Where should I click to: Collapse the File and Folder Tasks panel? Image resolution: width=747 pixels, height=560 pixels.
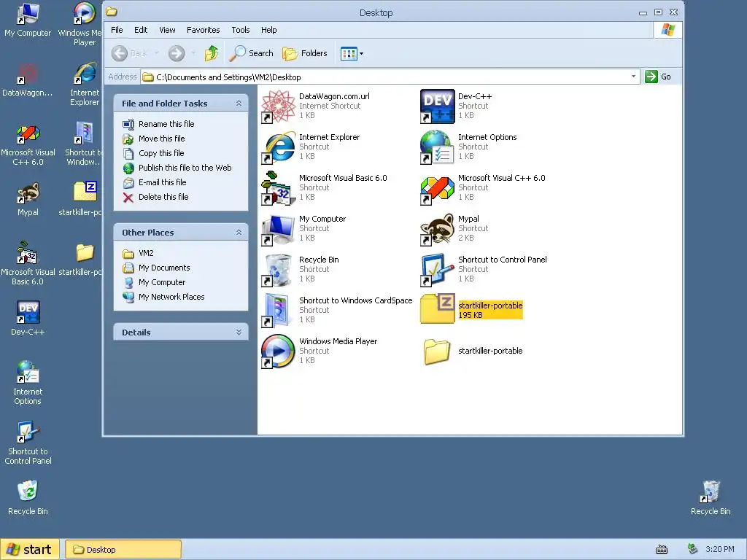[x=239, y=104]
